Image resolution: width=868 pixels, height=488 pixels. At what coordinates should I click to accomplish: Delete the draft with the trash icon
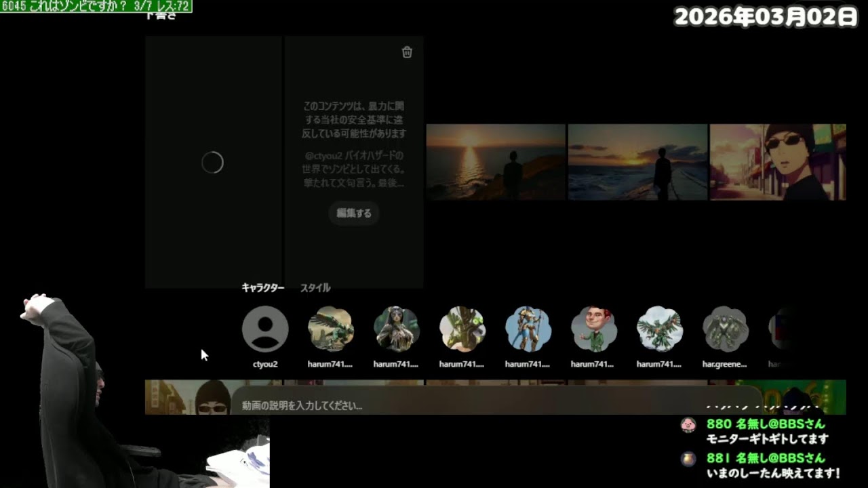pos(407,52)
